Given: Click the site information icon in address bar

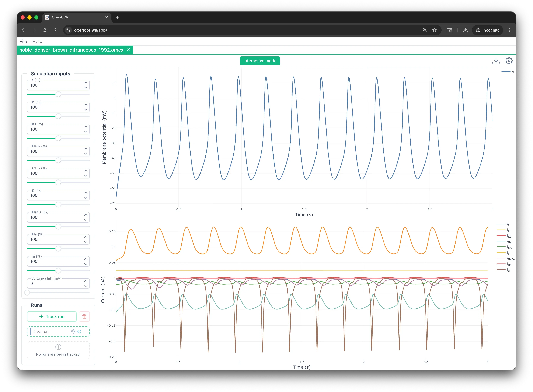Looking at the screenshot, I should 68,30.
